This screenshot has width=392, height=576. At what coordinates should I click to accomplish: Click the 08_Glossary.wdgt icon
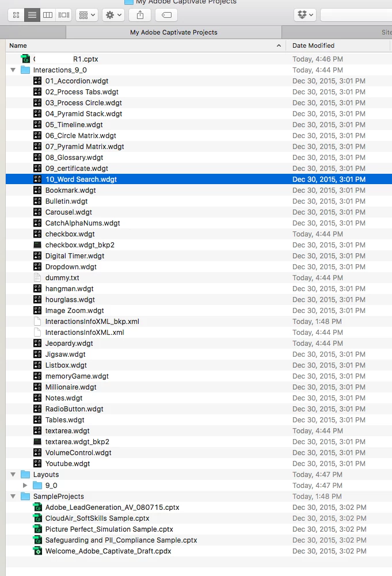(37, 157)
